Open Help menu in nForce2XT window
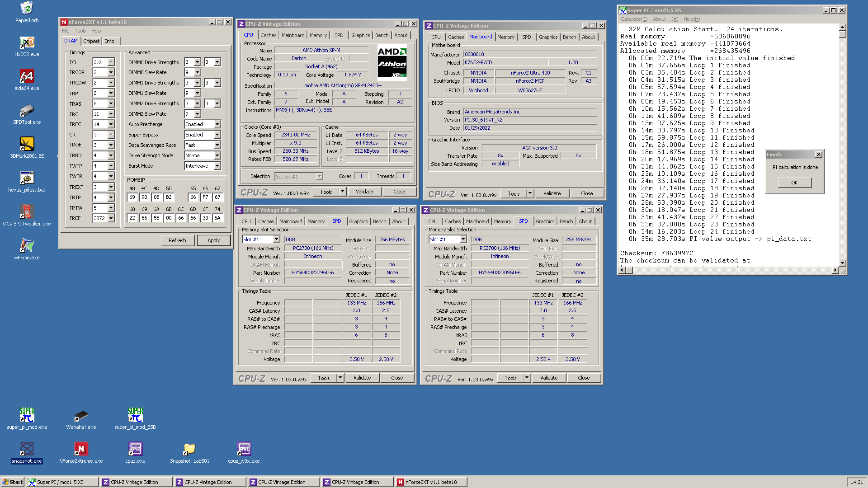The image size is (868, 488). [96, 31]
